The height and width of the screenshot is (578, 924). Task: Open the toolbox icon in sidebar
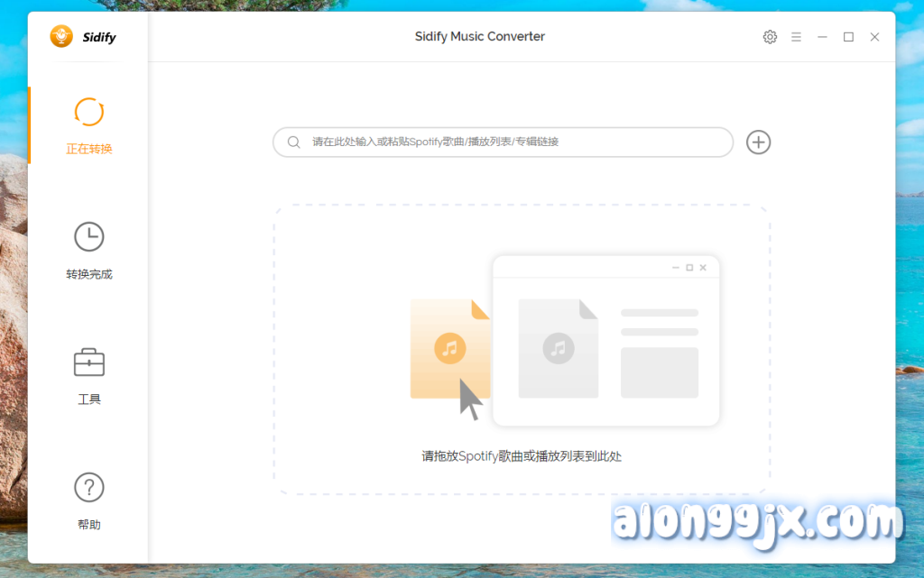88,362
